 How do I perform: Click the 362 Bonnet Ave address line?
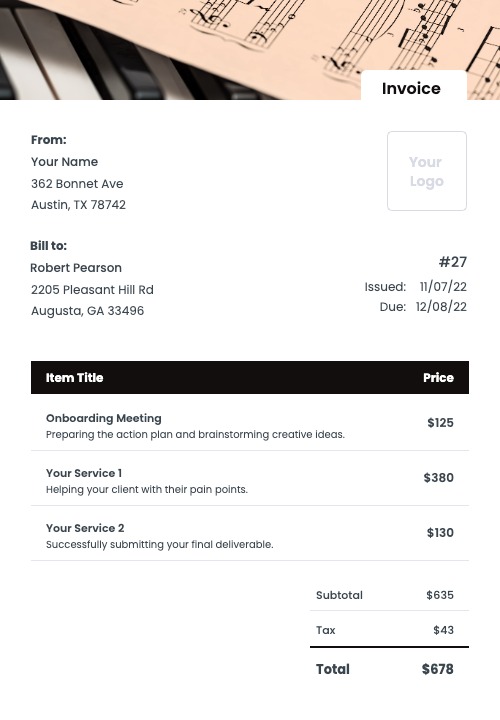tap(77, 184)
